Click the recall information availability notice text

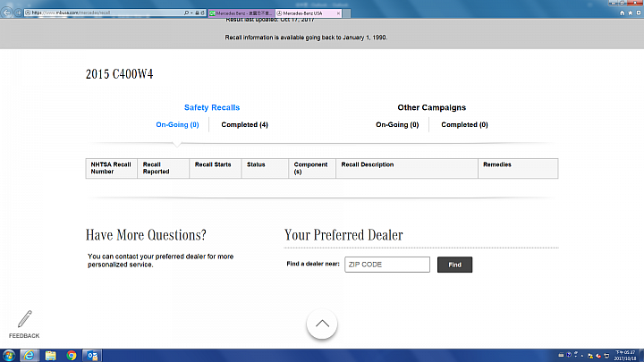point(306,38)
